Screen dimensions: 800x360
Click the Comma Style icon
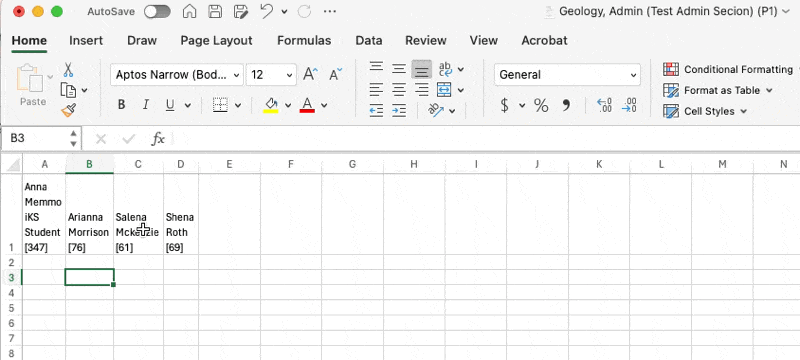[x=566, y=106]
